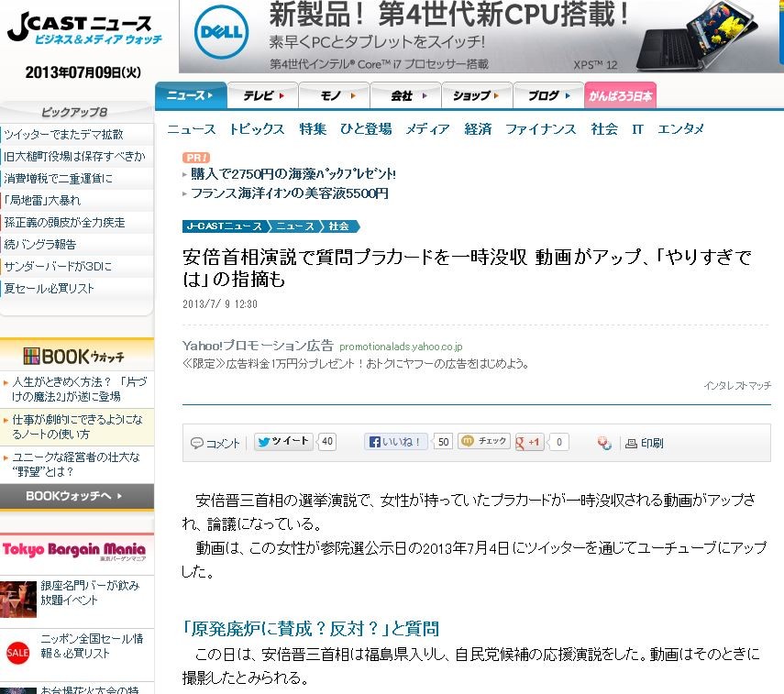
Task: Click the コメント speech bubble icon
Action: pyautogui.click(x=196, y=443)
